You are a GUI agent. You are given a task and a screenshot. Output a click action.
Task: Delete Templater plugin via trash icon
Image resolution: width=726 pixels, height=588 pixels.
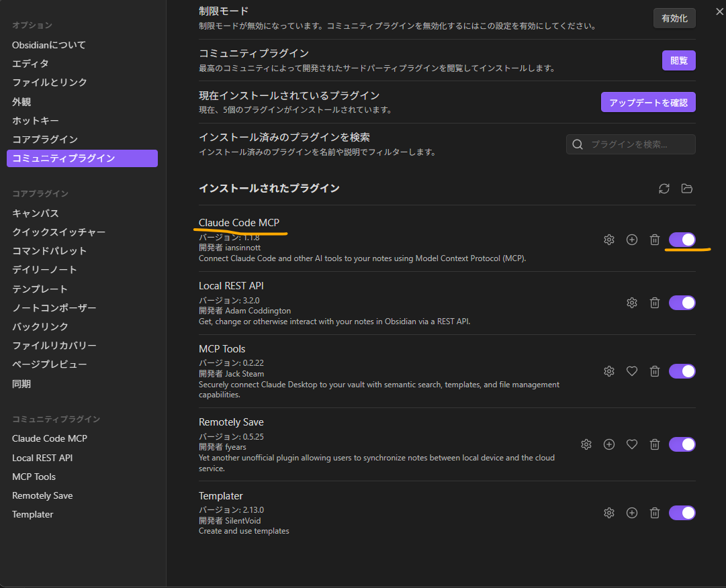pyautogui.click(x=654, y=513)
